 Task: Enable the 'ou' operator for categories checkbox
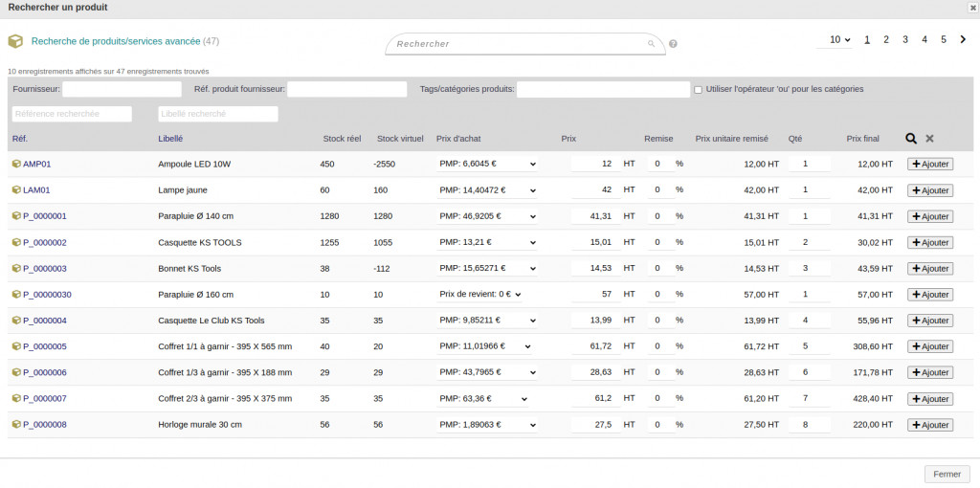(699, 90)
